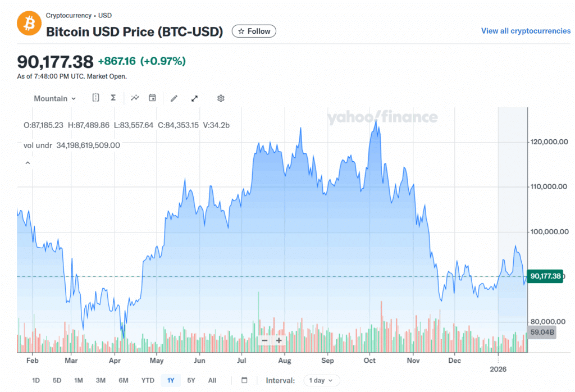This screenshot has width=575, height=392.
Task: Click the Bitcoin logo icon
Action: coord(29,24)
